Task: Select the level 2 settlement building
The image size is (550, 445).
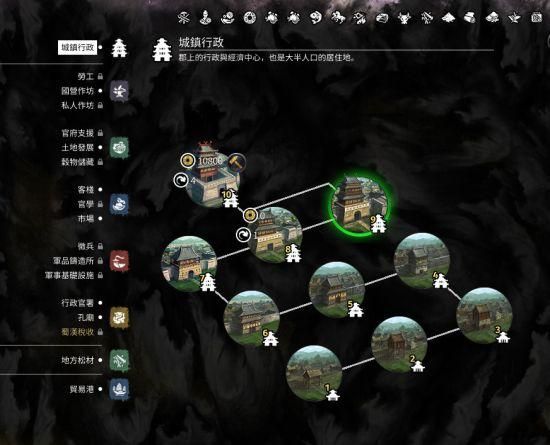Action: pos(399,344)
